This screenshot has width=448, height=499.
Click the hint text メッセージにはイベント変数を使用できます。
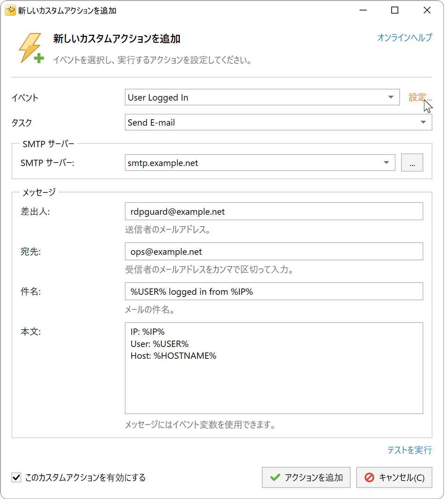[x=200, y=425]
